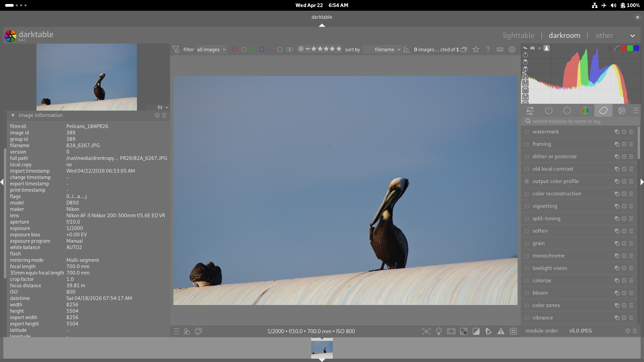Select histogram scope display
This screenshot has width=644, height=362.
point(546,48)
